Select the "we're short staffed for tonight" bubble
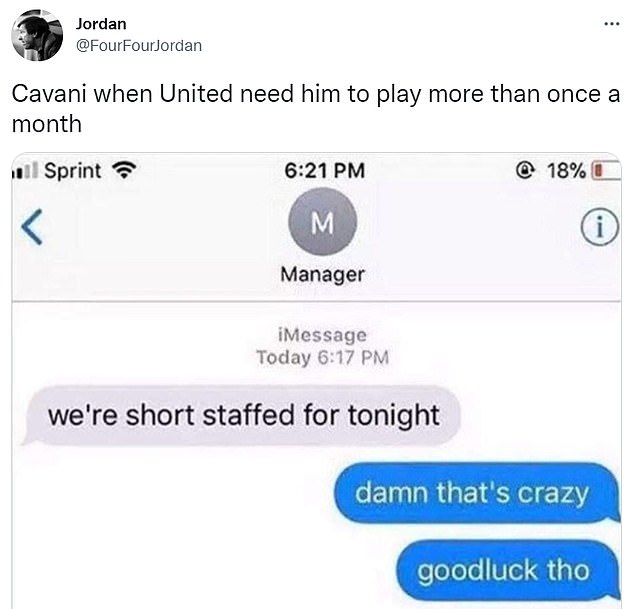Screen dimensions: 634x609 [241, 416]
